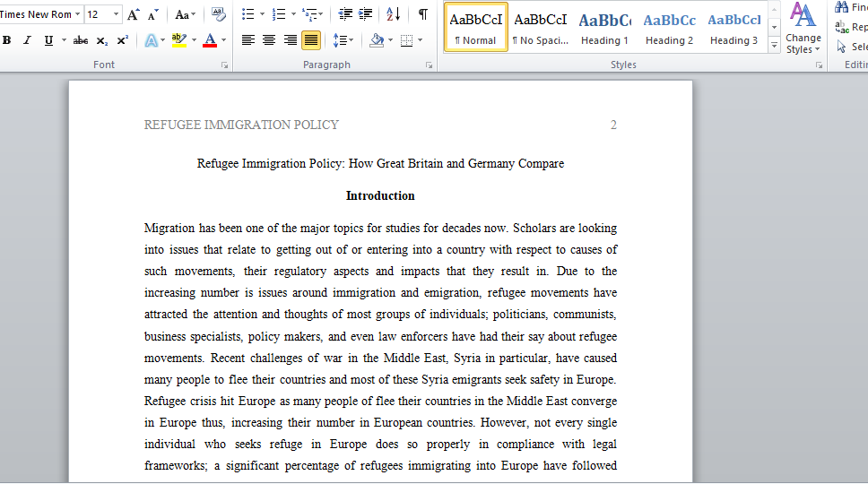Align text to the right
The height and width of the screenshot is (484, 868).
pos(290,40)
